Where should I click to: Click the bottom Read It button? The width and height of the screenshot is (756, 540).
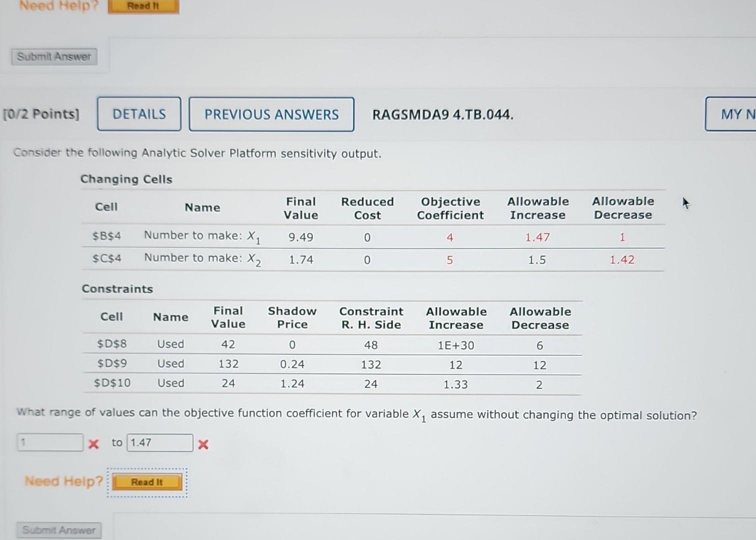click(x=147, y=481)
